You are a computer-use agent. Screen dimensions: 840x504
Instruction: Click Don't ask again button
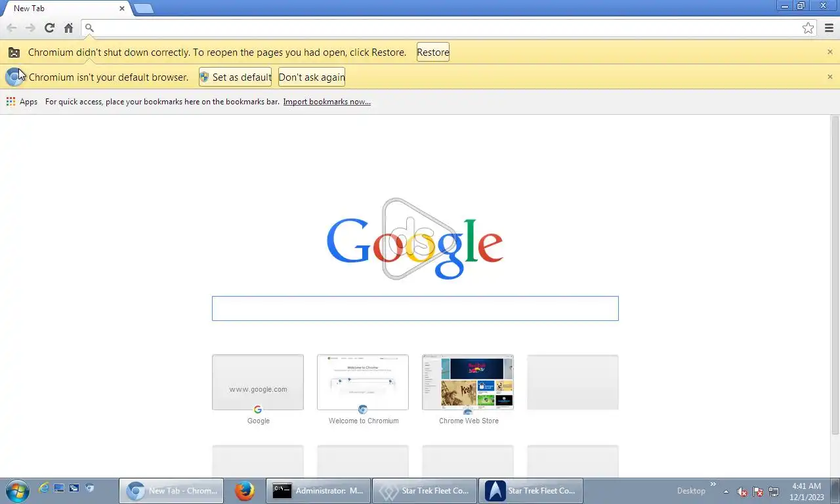tap(312, 77)
